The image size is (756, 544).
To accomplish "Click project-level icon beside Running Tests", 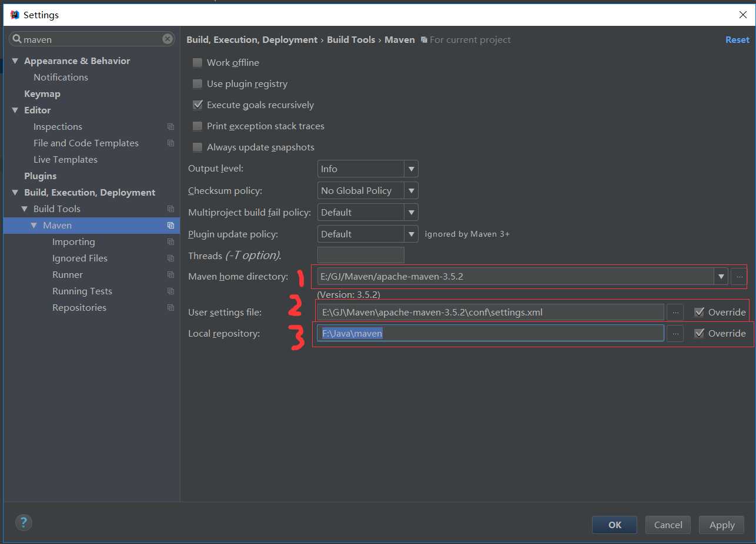I will coord(170,291).
